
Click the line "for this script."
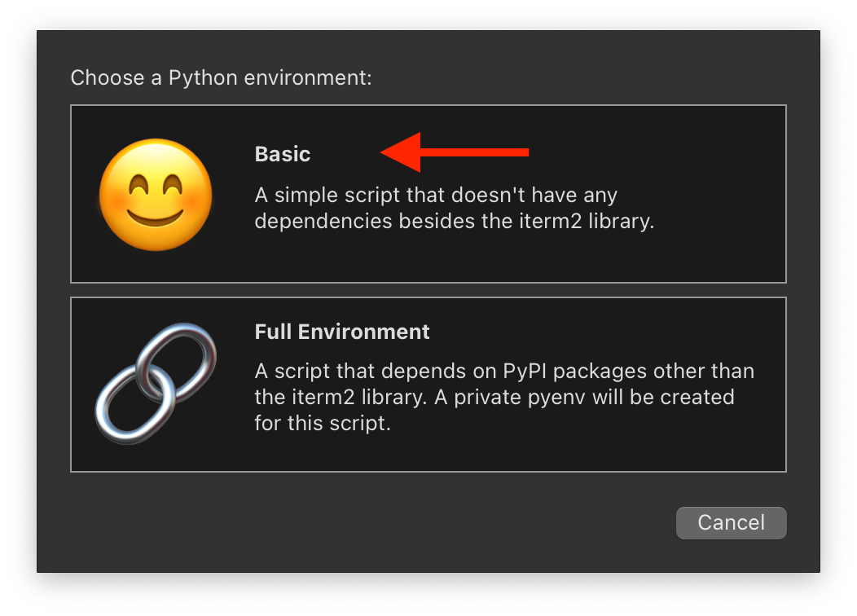(x=323, y=424)
